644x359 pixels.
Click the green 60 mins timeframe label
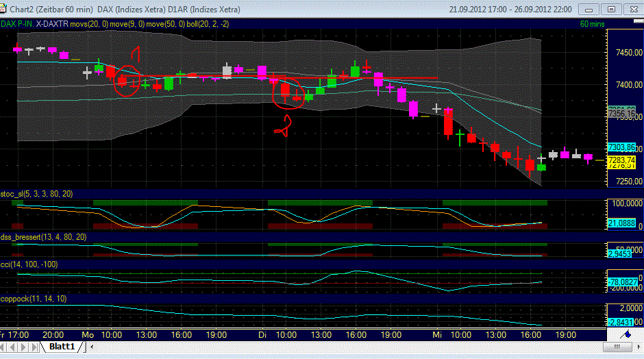pos(592,24)
